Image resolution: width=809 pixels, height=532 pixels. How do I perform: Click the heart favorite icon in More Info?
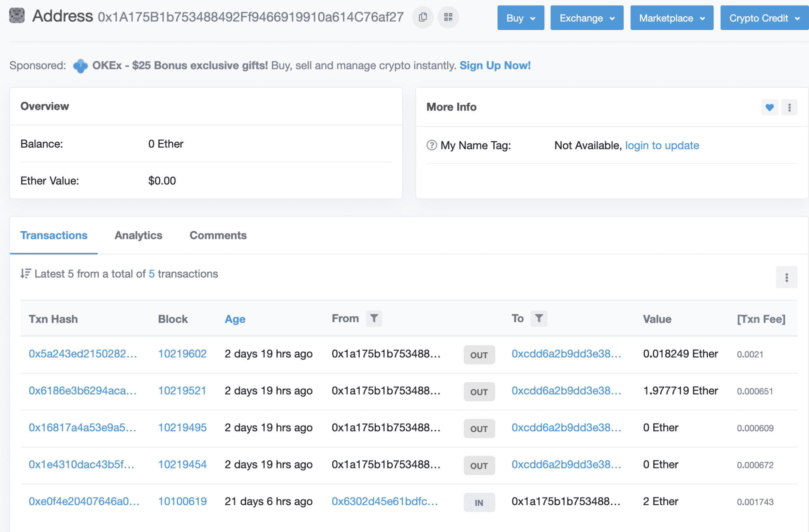769,107
